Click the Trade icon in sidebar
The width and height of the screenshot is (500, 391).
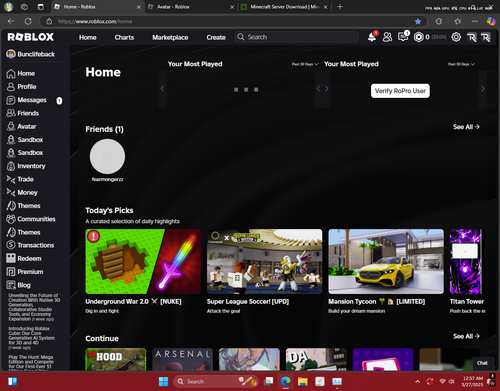pyautogui.click(x=11, y=179)
